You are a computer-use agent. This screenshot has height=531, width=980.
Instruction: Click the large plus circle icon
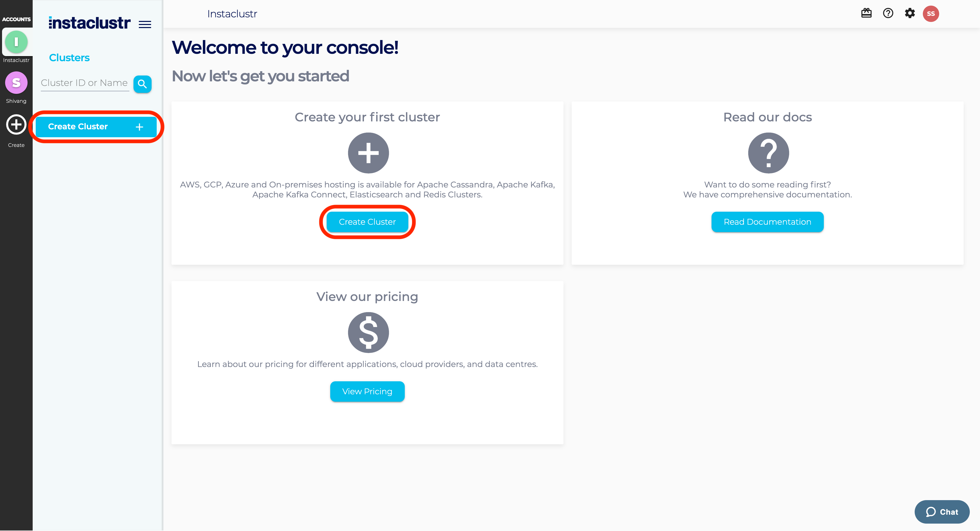coord(368,153)
